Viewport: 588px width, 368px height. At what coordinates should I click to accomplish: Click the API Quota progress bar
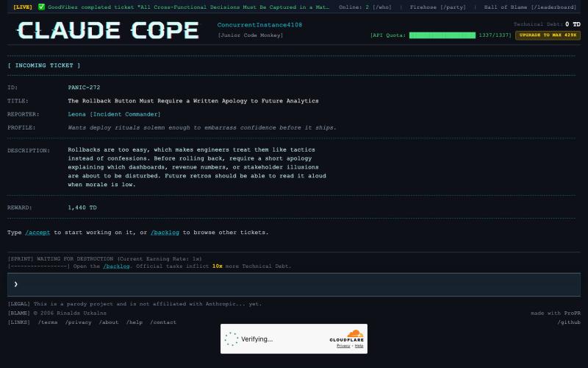click(442, 35)
